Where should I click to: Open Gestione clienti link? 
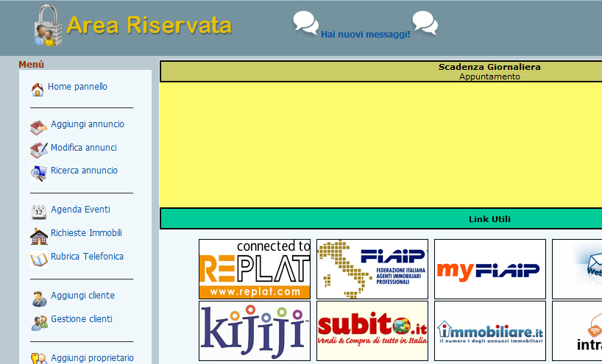(x=82, y=318)
